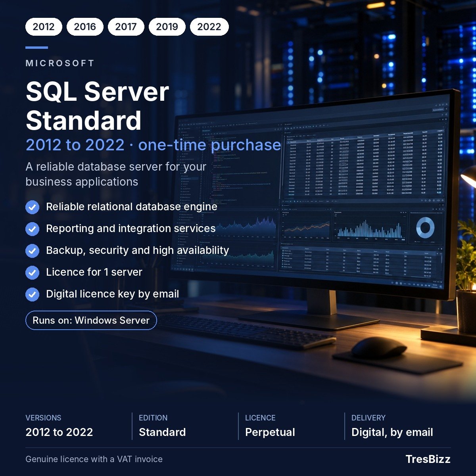The height and width of the screenshot is (476, 476).
Task: Click the EDITION label
Action: point(153,418)
